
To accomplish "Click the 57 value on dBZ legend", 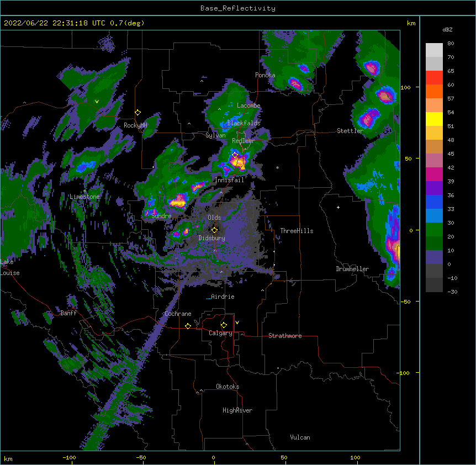I will [x=451, y=99].
